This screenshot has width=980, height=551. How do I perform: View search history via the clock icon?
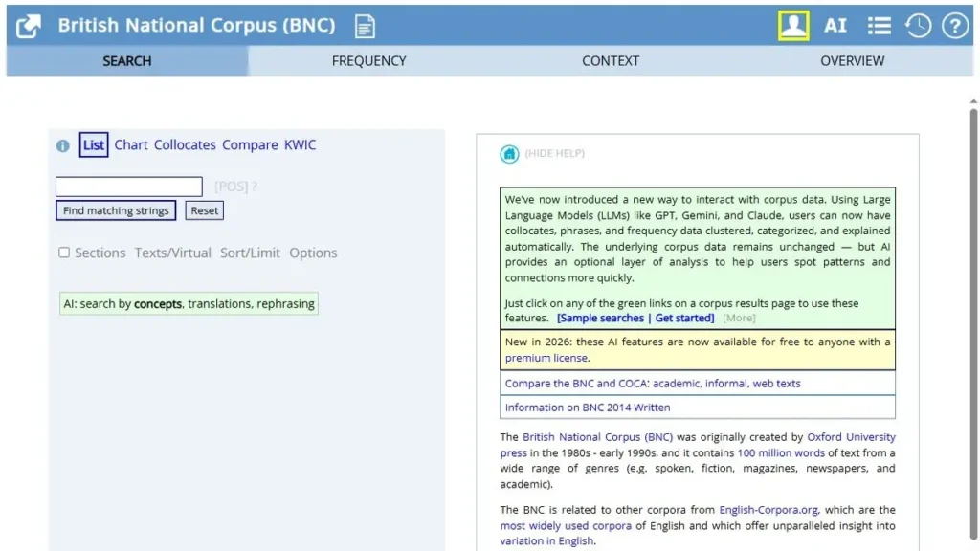(x=918, y=26)
